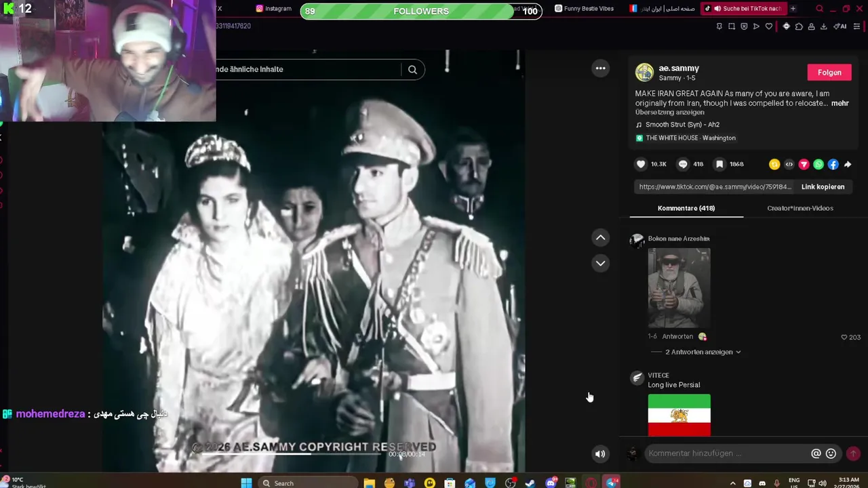
Task: Follow ae.sammy with Folgen button
Action: coord(829,73)
